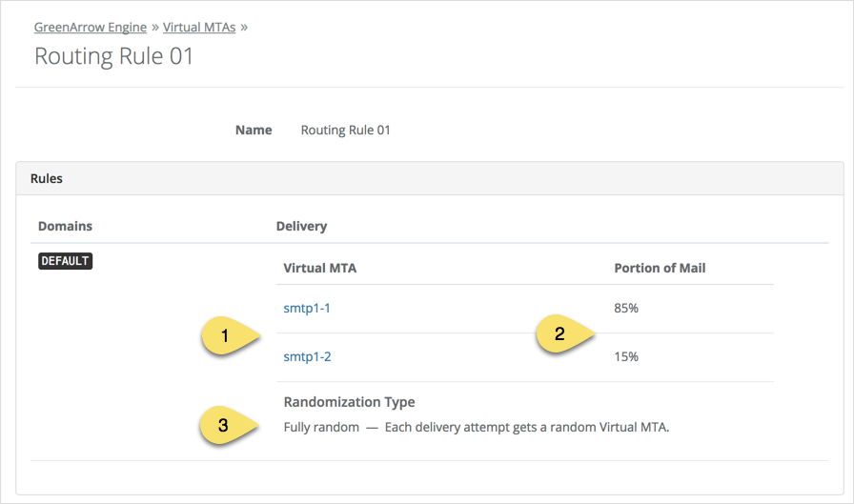Select the 85% portion value
This screenshot has height=504, width=854.
626,309
